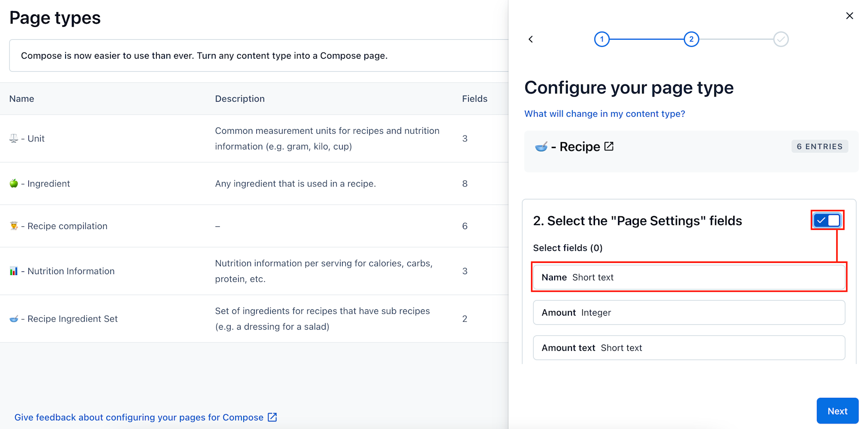Toggle the Page Settings fields switch
The height and width of the screenshot is (429, 868).
click(x=827, y=220)
